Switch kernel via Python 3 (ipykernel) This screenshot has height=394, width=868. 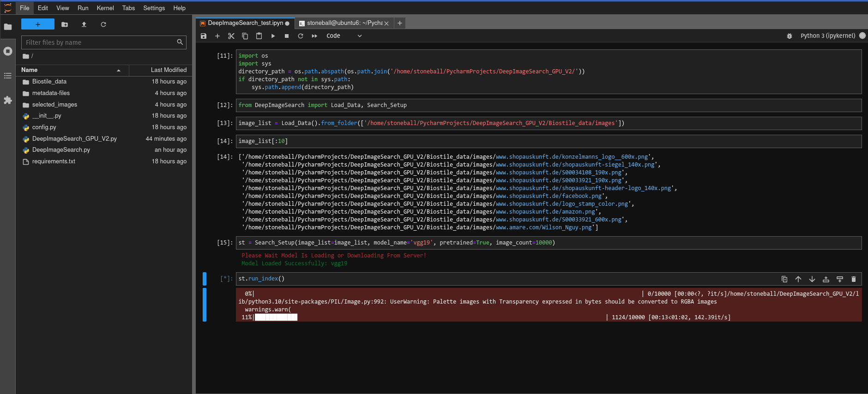828,36
